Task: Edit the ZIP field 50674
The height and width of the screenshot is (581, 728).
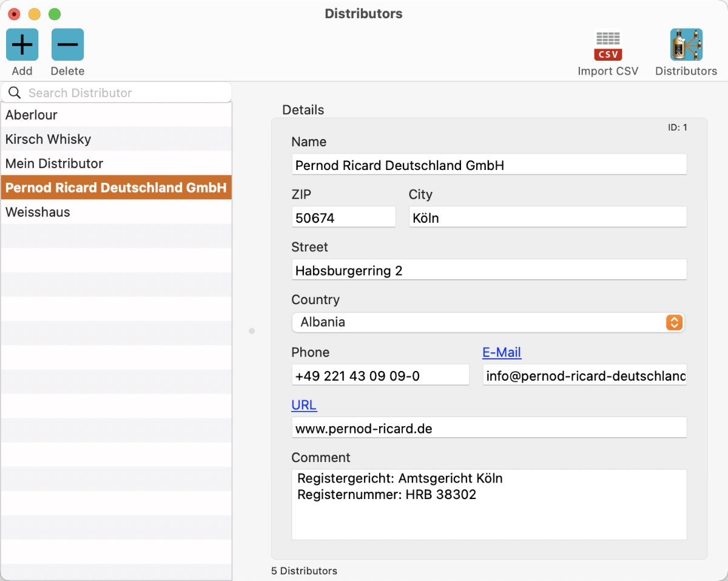Action: 343,217
